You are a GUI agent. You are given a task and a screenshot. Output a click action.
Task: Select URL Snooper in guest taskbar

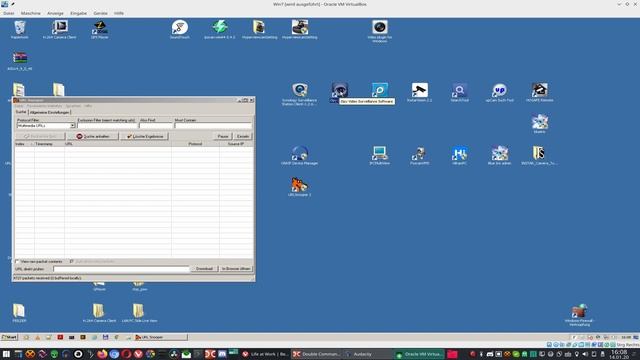[x=160, y=337]
